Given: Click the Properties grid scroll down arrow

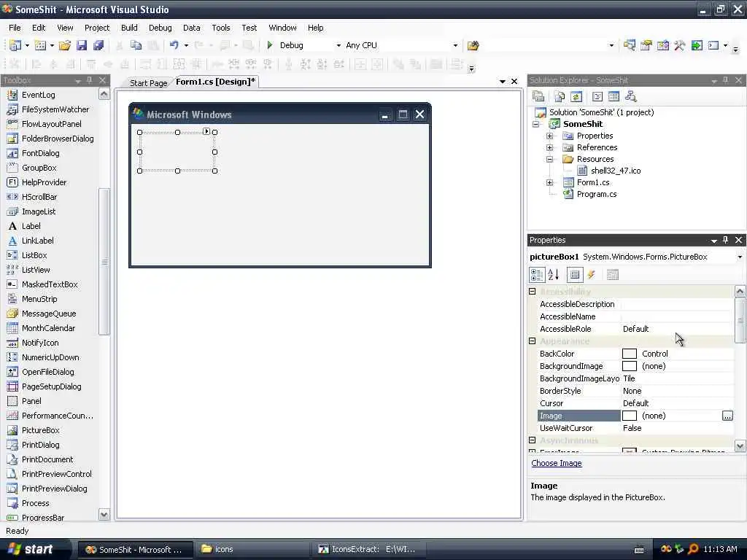Looking at the screenshot, I should coord(740,446).
